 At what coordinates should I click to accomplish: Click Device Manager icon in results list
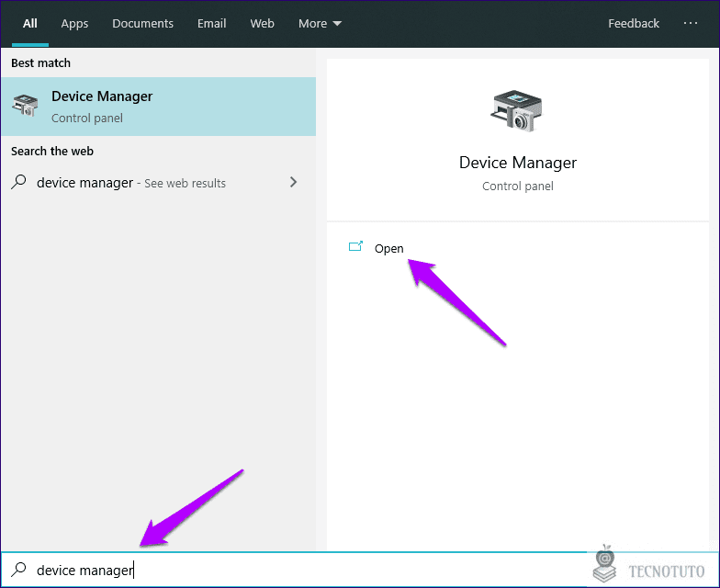pyautogui.click(x=26, y=106)
